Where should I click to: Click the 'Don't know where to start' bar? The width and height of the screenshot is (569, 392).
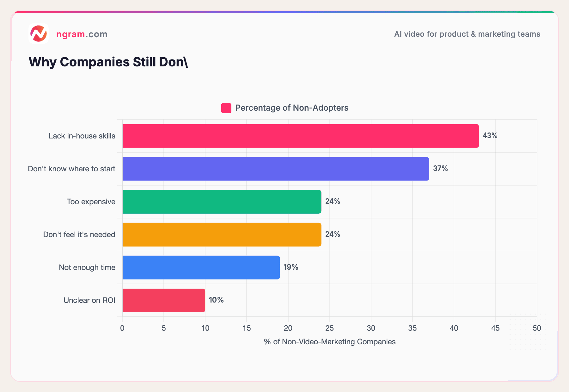click(275, 168)
